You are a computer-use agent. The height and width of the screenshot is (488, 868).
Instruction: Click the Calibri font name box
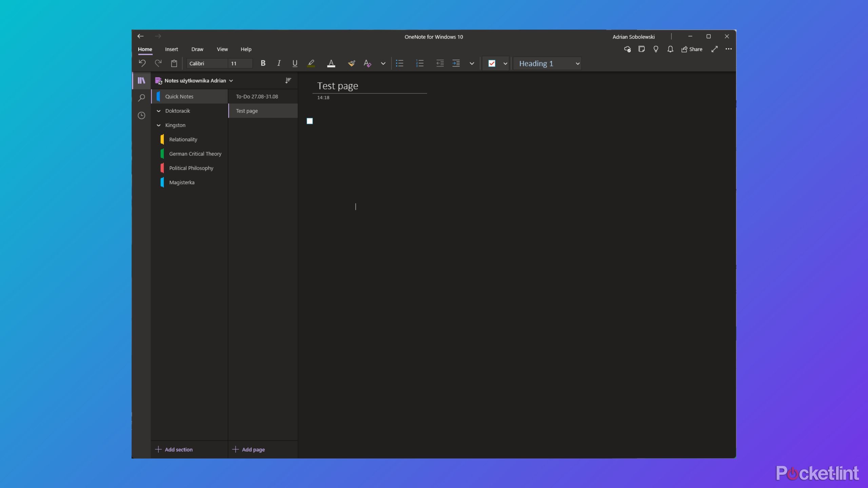click(207, 63)
